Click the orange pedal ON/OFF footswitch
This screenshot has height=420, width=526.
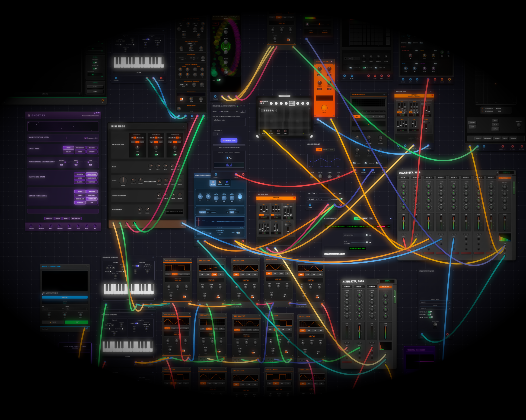324,108
